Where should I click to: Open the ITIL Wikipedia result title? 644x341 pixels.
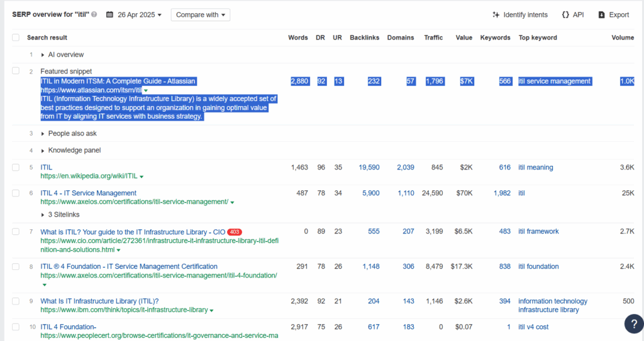(x=46, y=168)
